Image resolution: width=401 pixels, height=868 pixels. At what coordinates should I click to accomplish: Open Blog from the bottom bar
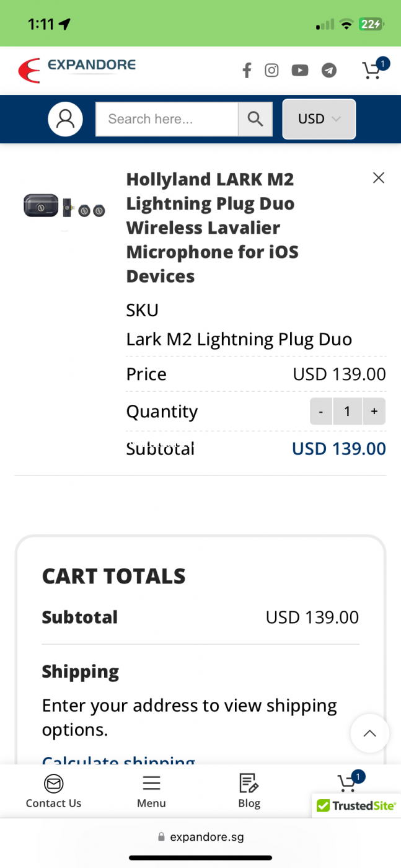click(249, 792)
